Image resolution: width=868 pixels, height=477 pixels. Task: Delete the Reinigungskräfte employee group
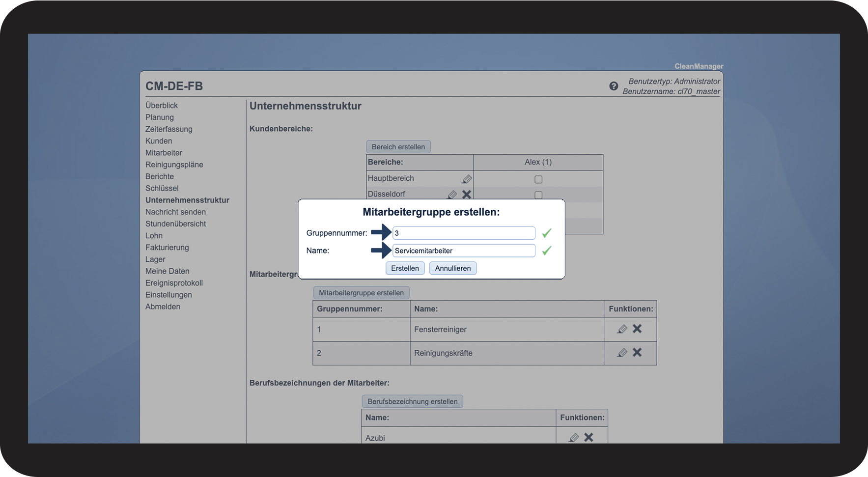point(637,352)
